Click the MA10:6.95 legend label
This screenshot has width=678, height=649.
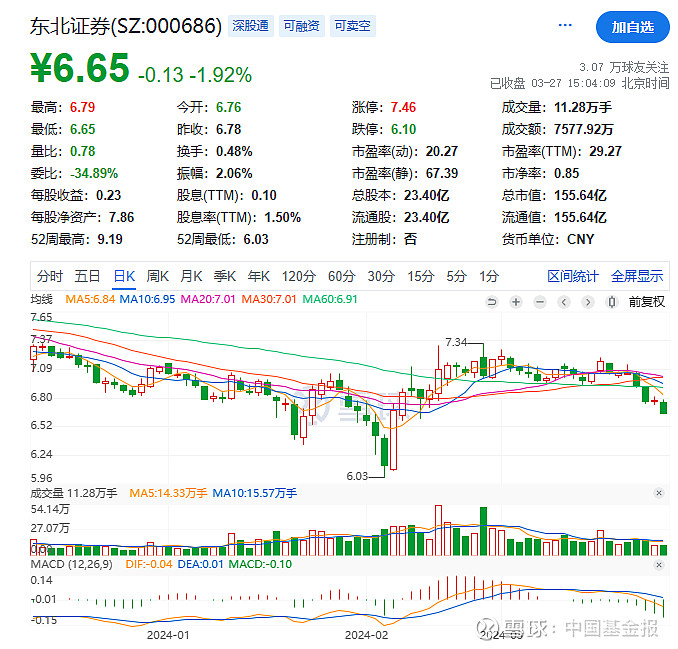[147, 299]
